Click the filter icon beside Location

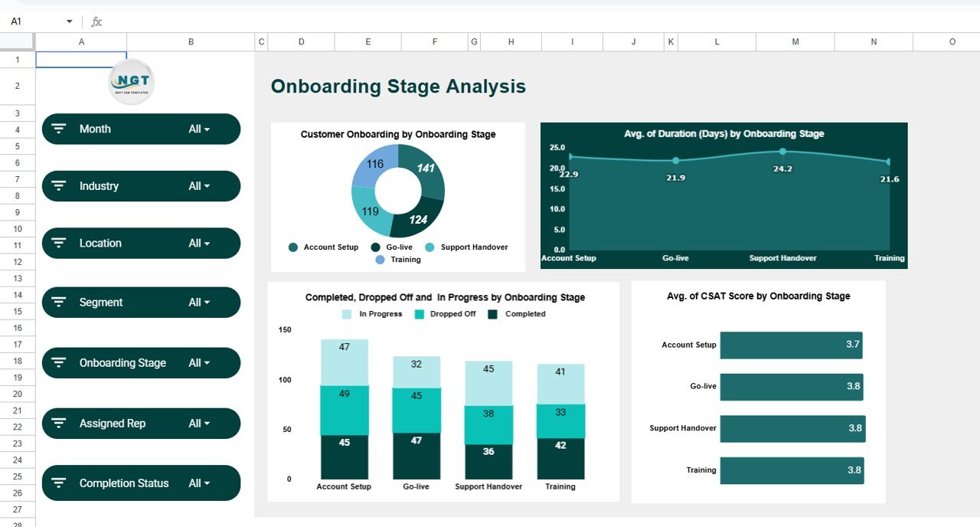[58, 243]
